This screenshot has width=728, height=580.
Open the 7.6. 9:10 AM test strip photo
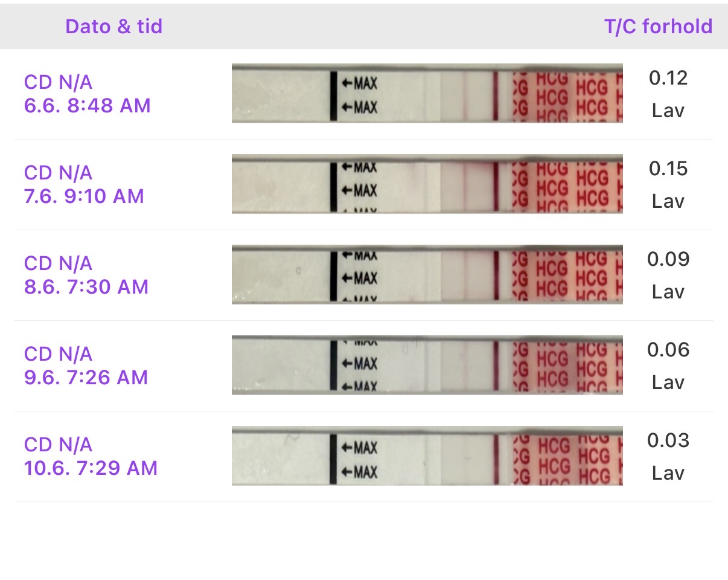click(x=427, y=184)
